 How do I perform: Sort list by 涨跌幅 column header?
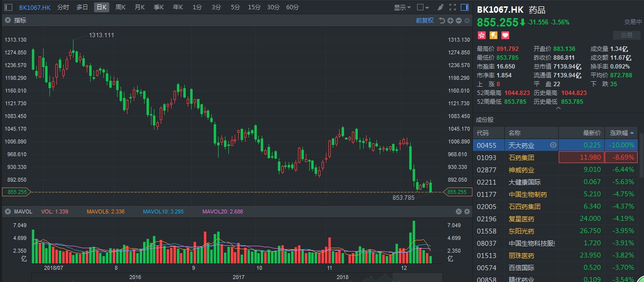point(620,133)
